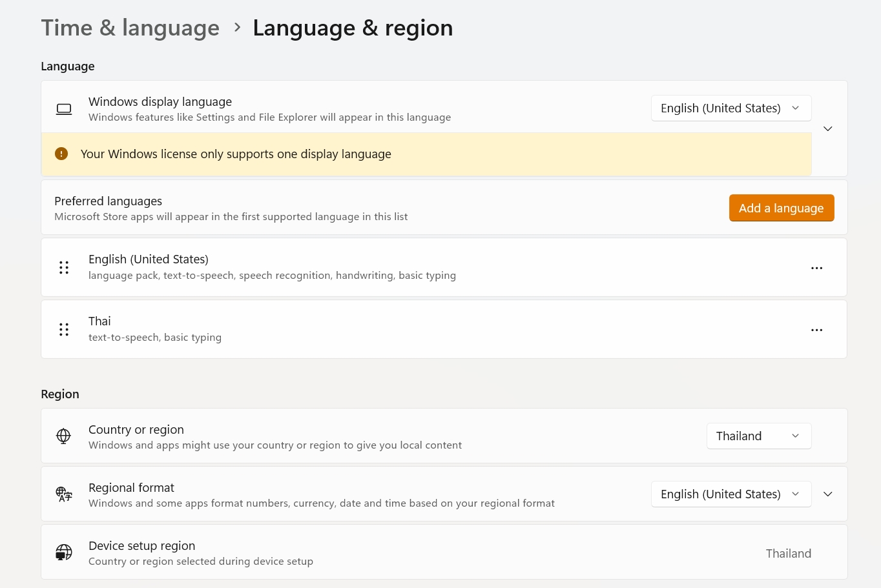This screenshot has width=881, height=588.
Task: Open the Windows display language dropdown
Action: point(731,108)
